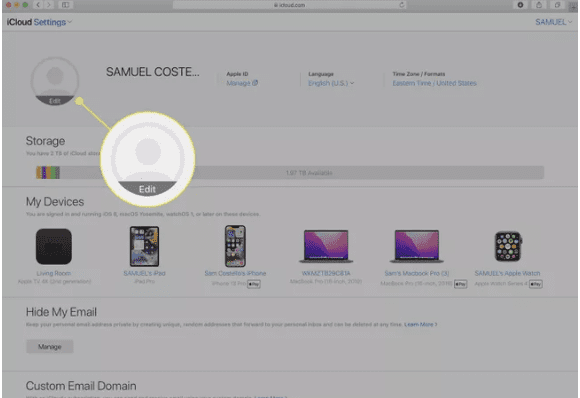Click the My Devices heading
580x398 pixels.
click(x=55, y=202)
